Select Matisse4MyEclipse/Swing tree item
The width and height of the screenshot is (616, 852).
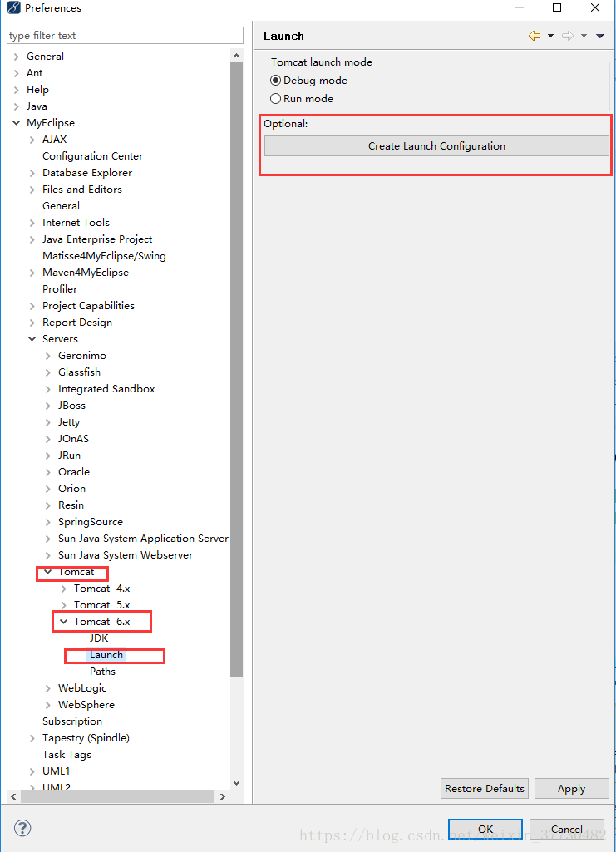tap(104, 256)
